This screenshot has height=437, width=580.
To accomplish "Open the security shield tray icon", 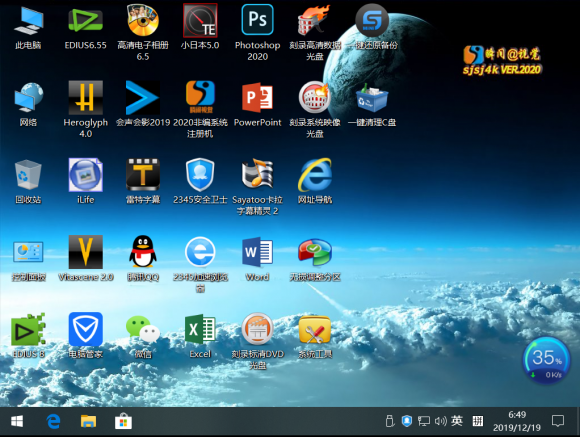I will (407, 421).
